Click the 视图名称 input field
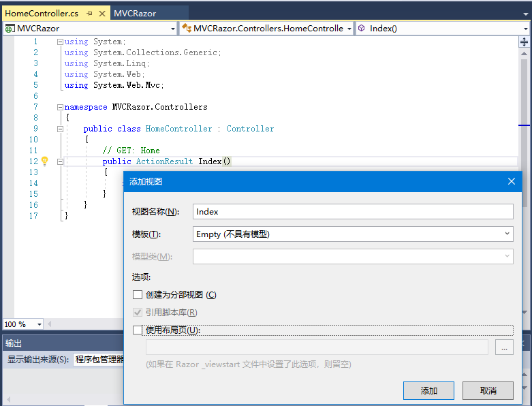The width and height of the screenshot is (532, 406). click(353, 212)
